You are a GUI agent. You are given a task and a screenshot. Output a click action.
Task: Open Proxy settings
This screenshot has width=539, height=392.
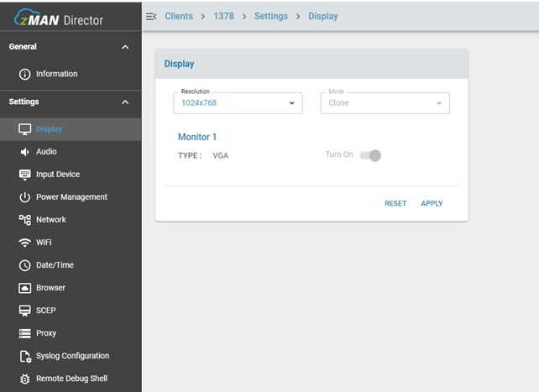(x=71, y=333)
